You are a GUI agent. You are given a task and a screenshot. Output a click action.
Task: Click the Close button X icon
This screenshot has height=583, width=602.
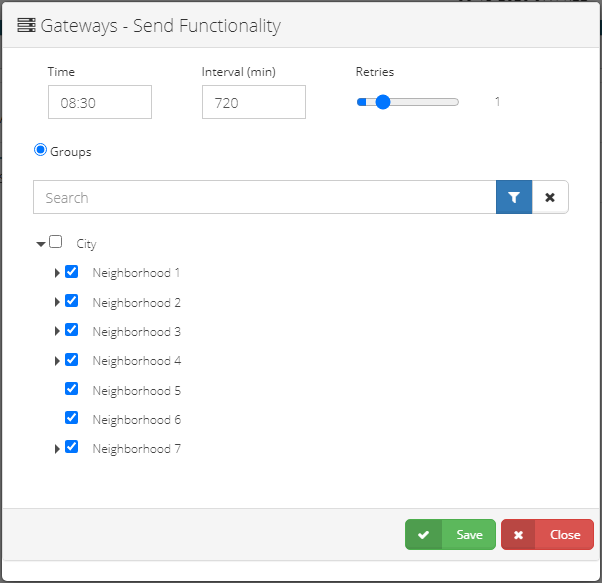coord(518,535)
